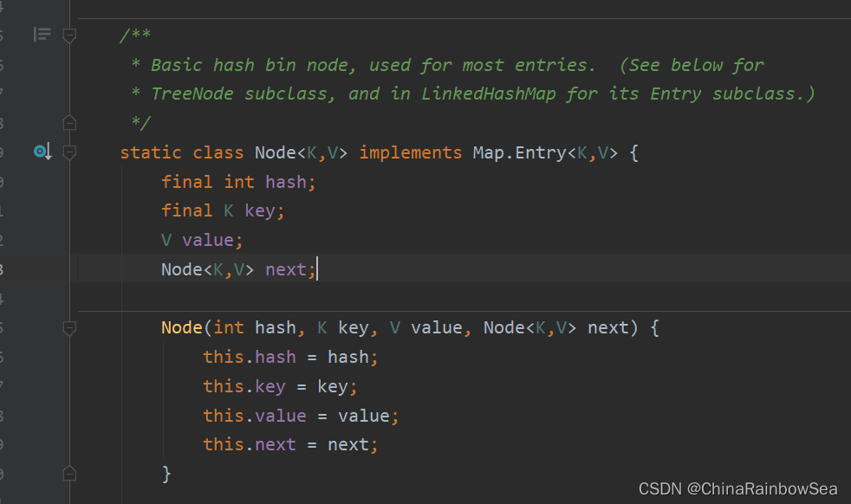
Task: Click fold end marker at comment close
Action: click(x=69, y=123)
